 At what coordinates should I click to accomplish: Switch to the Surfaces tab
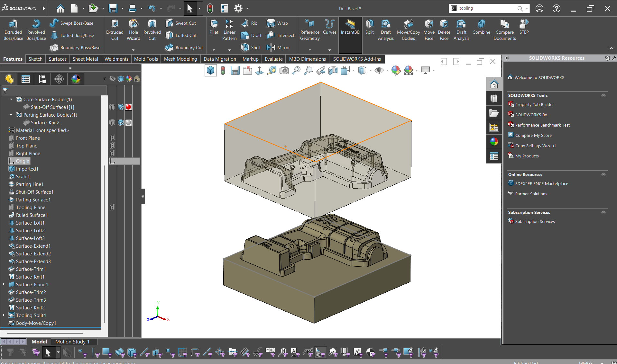coord(58,59)
